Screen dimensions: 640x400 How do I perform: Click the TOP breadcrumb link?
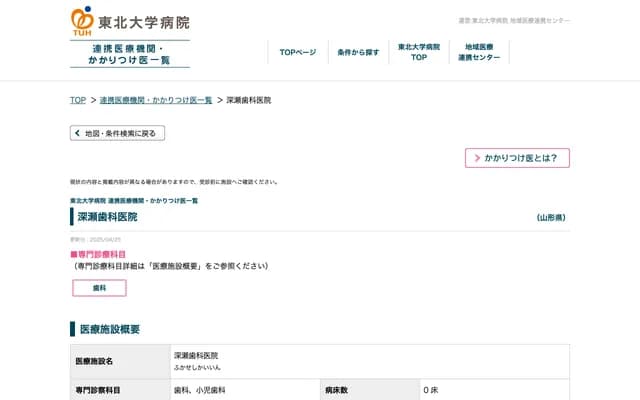click(x=77, y=100)
